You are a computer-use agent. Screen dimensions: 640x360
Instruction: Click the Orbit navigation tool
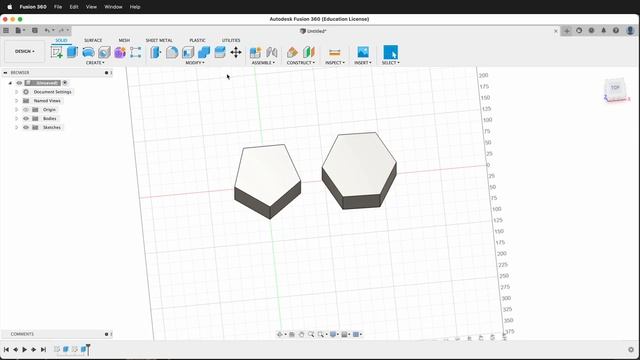coord(280,334)
